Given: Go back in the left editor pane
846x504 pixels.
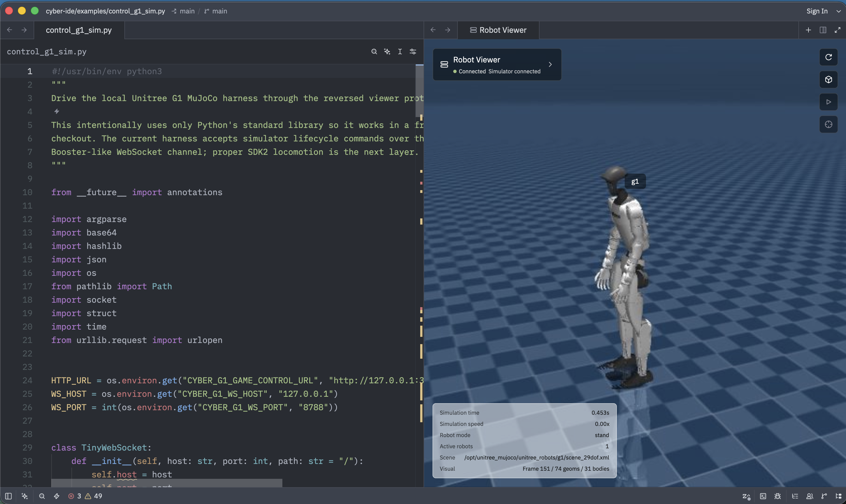Looking at the screenshot, I should click(x=10, y=30).
